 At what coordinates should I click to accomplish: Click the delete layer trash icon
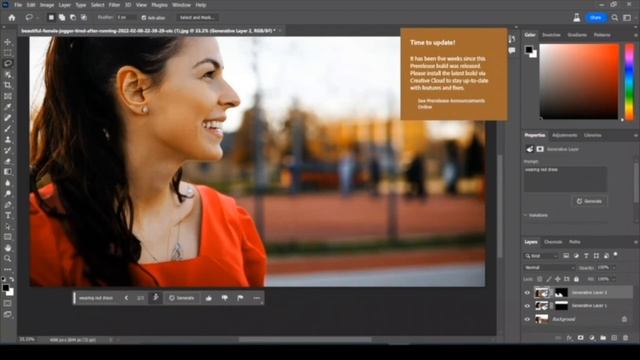tap(625, 338)
